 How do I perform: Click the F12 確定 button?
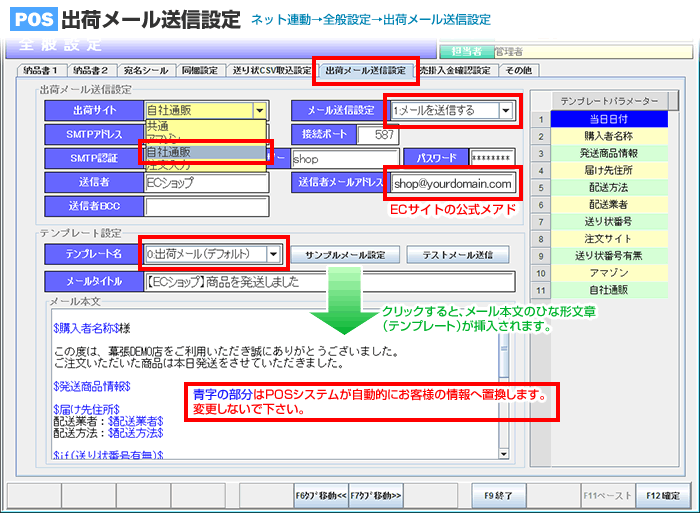pyautogui.click(x=663, y=495)
